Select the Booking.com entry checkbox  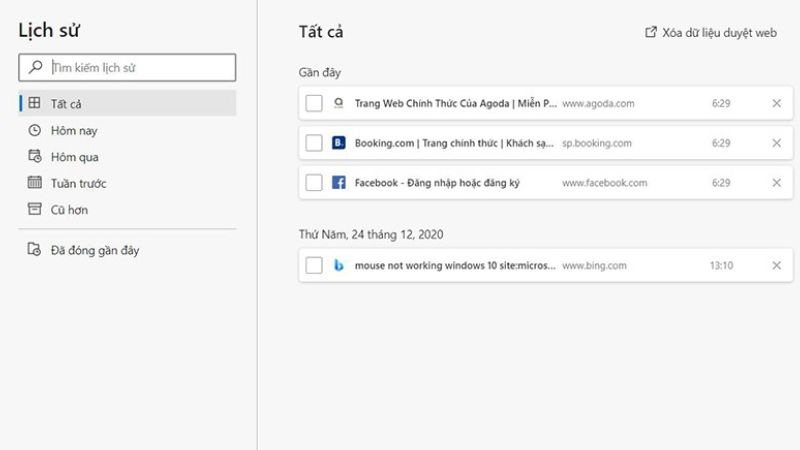pos(314,143)
